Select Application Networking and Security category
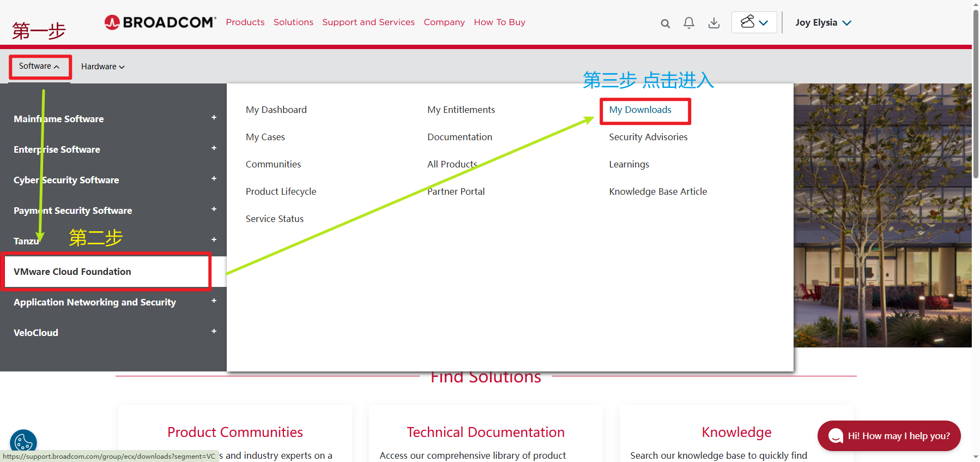 coord(94,302)
